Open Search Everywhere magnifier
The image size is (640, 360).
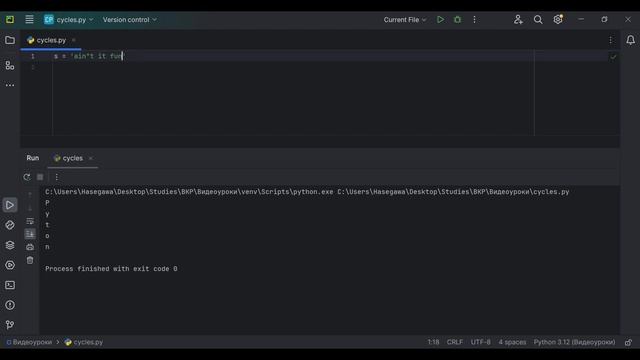click(x=538, y=20)
